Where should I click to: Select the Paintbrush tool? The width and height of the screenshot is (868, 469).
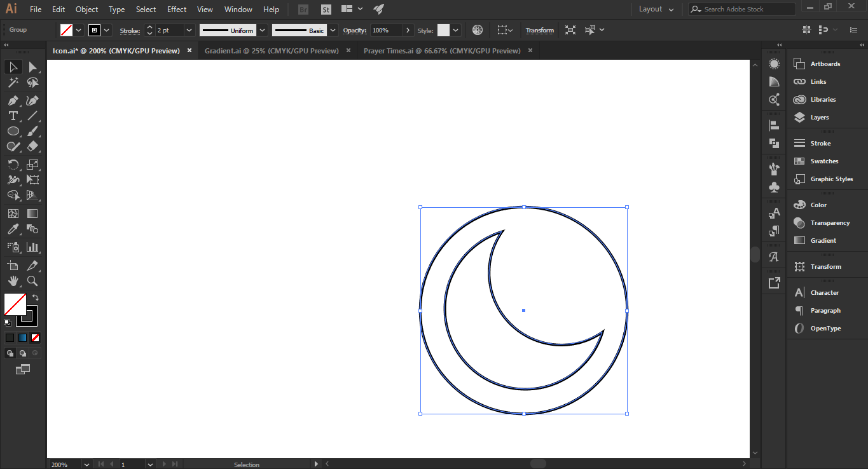tap(32, 131)
